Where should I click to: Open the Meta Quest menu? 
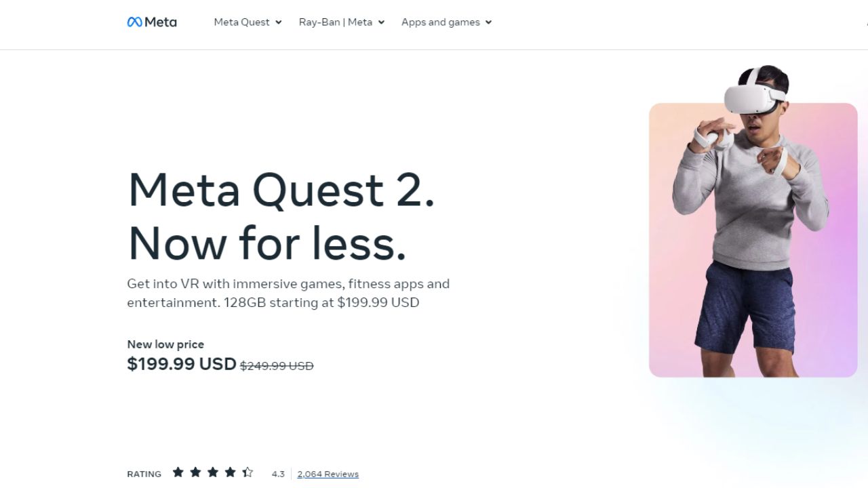coord(241,22)
